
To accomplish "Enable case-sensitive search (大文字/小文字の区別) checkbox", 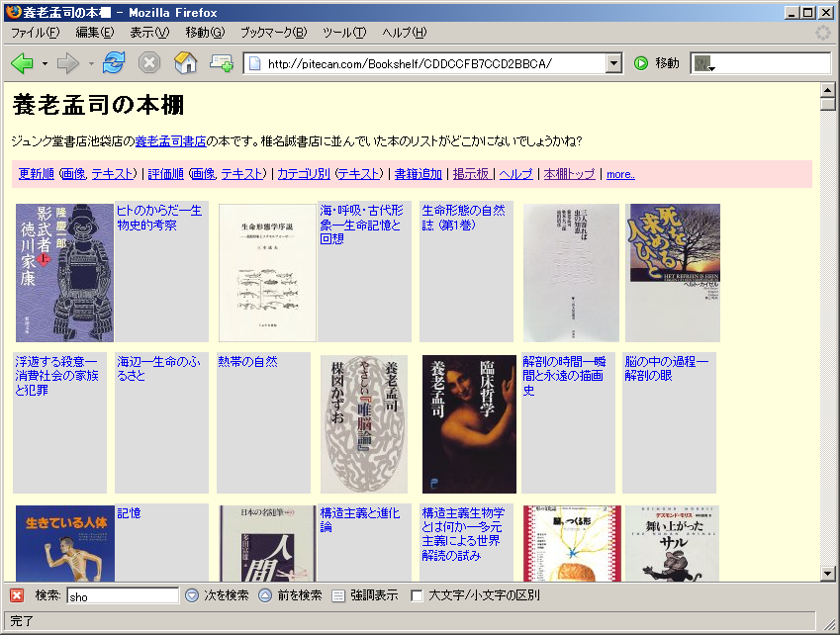I will 417,595.
